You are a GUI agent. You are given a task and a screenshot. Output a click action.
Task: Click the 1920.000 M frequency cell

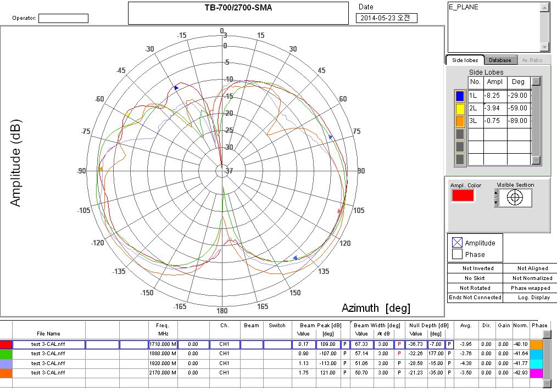(x=163, y=363)
